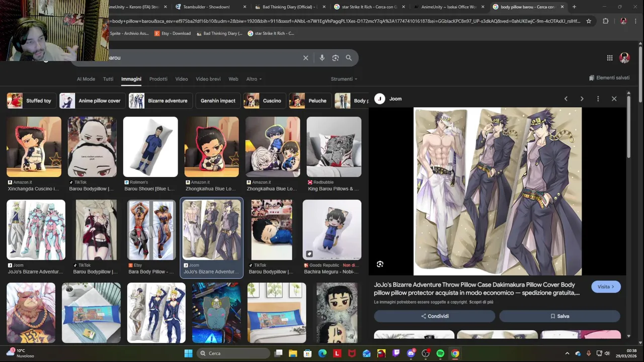The height and width of the screenshot is (362, 644).
Task: Search inside image with the Lens icon on preview
Action: 380,264
